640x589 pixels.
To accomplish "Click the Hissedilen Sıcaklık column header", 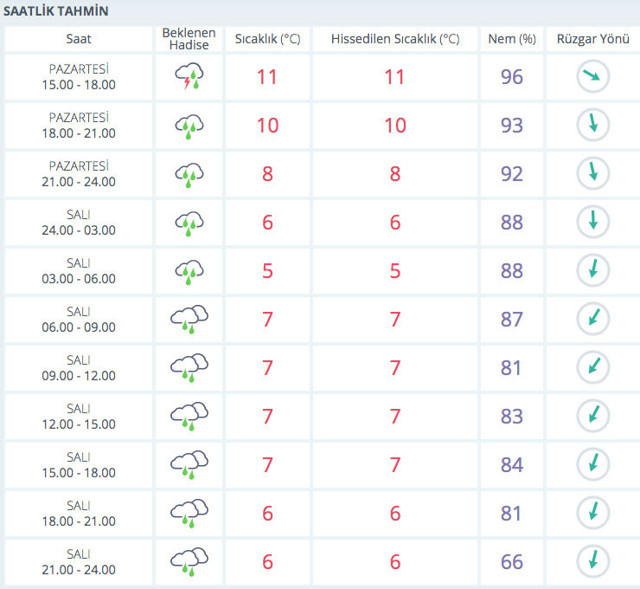I will click(395, 39).
